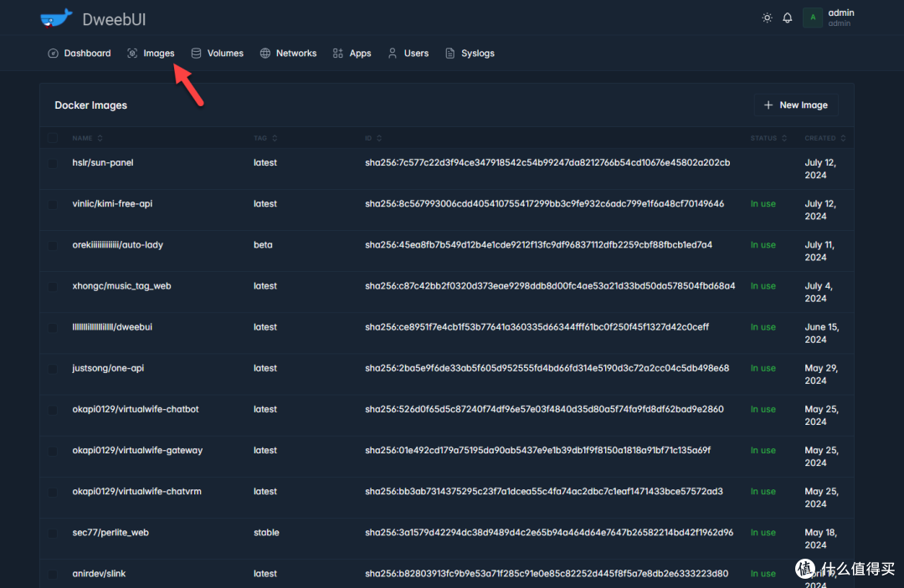Open notifications bell icon
This screenshot has width=904, height=588.
(788, 18)
